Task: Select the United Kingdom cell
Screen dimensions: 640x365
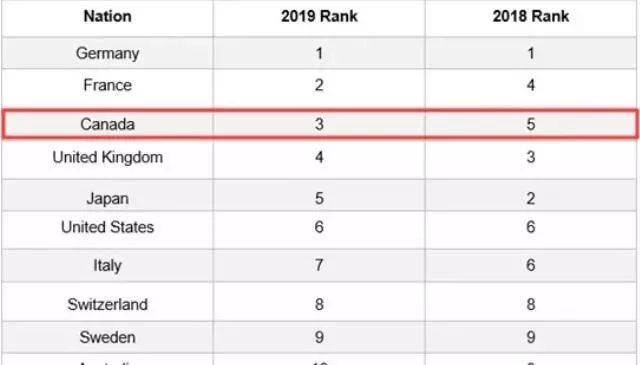Action: [x=108, y=157]
